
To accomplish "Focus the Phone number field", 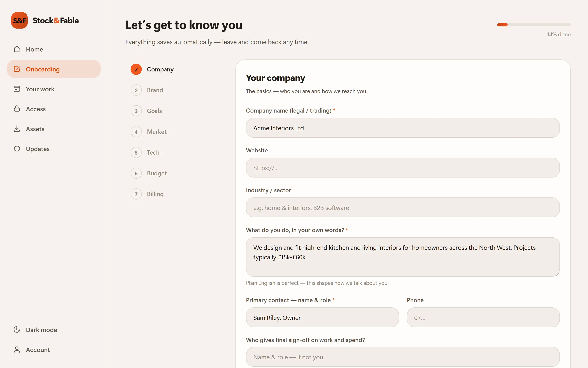I will tap(483, 318).
